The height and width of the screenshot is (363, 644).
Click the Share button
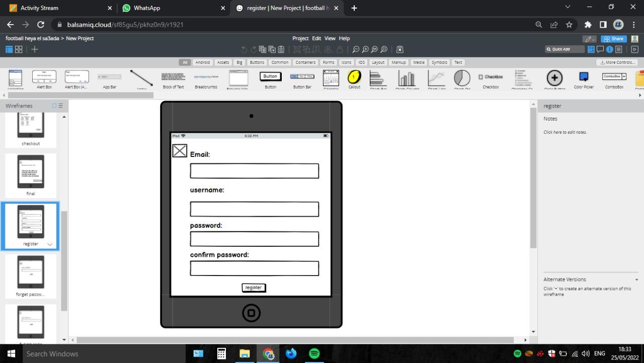614,38
